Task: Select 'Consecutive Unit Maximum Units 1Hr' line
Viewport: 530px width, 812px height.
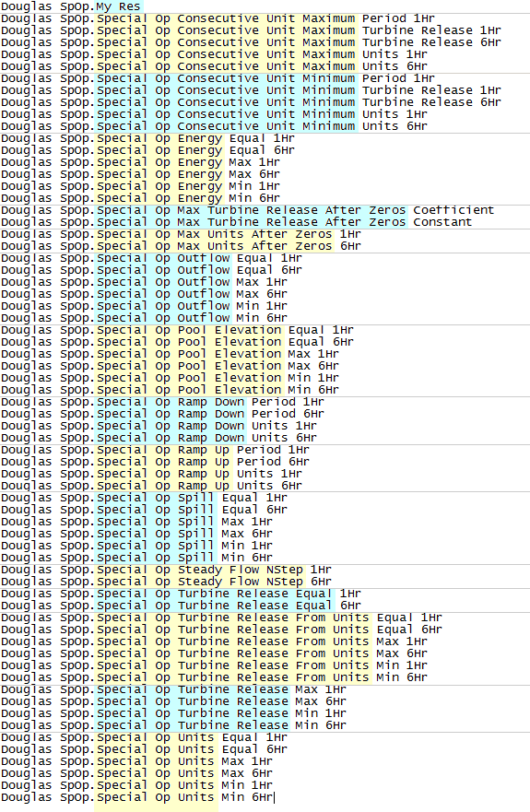Action: pyautogui.click(x=214, y=54)
